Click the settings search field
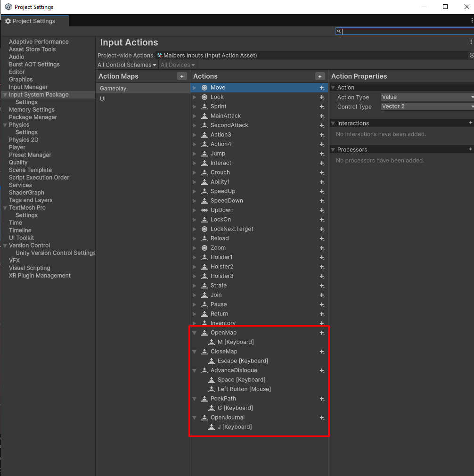The width and height of the screenshot is (474, 476). [x=405, y=32]
